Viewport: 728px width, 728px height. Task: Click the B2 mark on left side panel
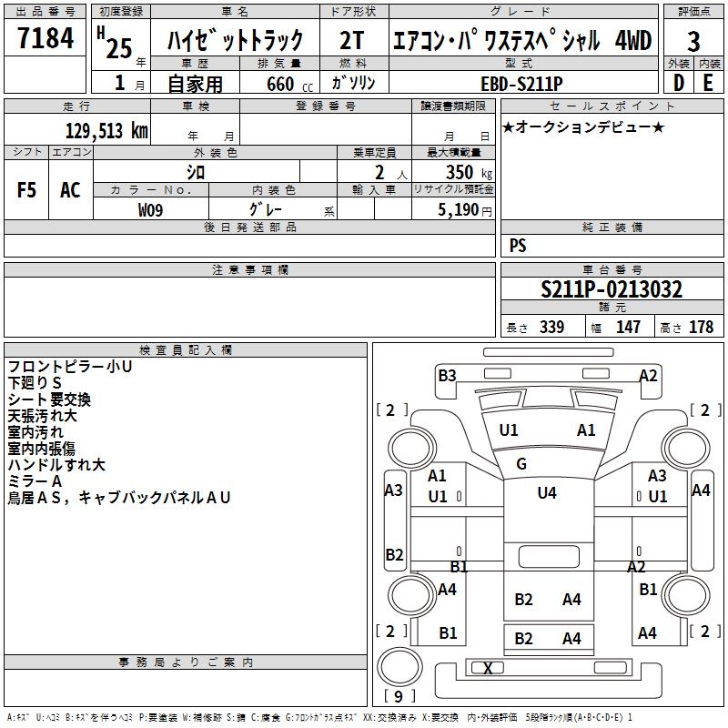coord(394,555)
